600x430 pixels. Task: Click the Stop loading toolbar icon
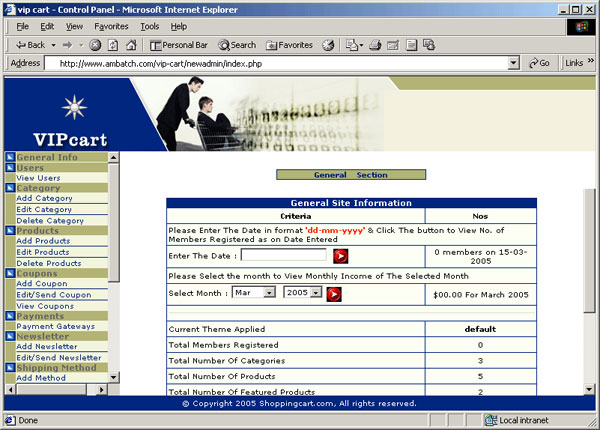click(95, 45)
